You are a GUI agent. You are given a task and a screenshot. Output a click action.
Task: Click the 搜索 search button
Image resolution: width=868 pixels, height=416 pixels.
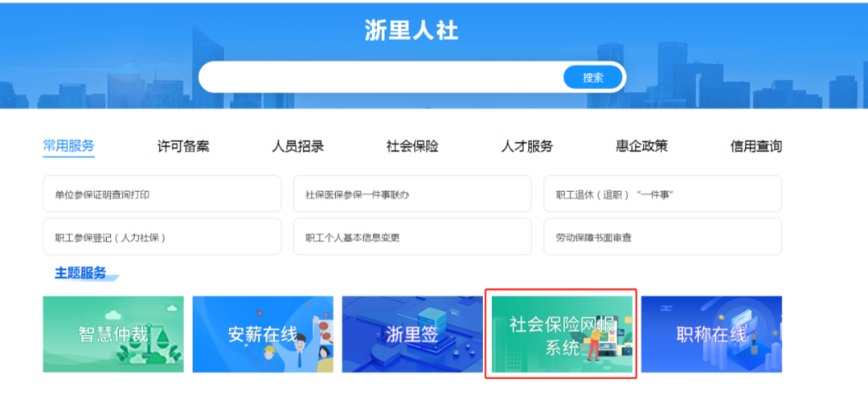point(593,77)
